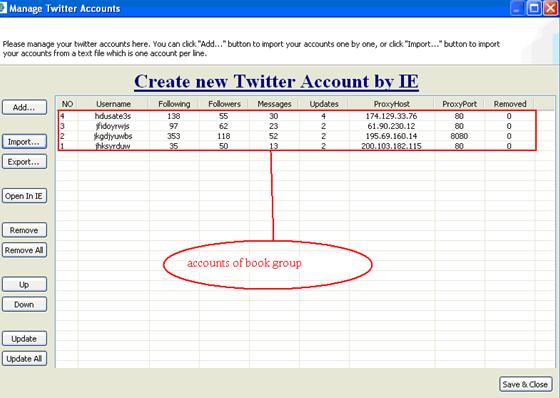Click Following value 35
Viewport: 560px width, 398px height.
(x=174, y=146)
